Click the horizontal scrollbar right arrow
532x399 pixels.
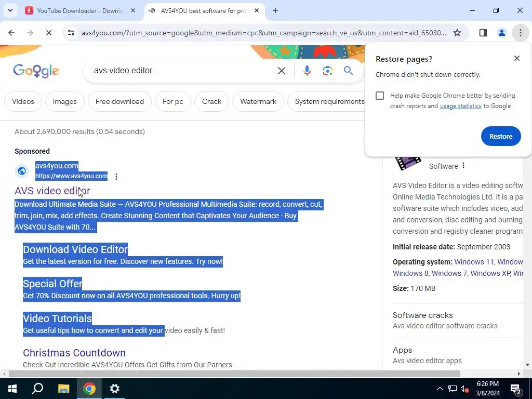[518, 374]
